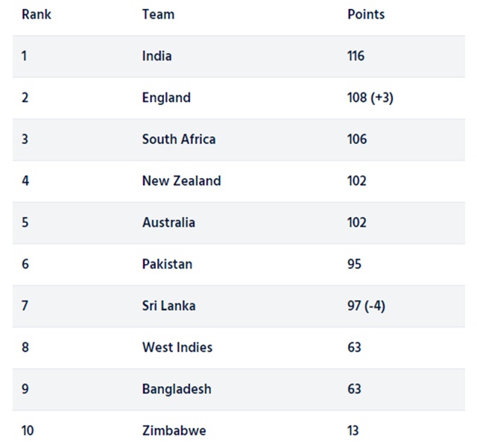Select the Bangladesh team name

177,389
